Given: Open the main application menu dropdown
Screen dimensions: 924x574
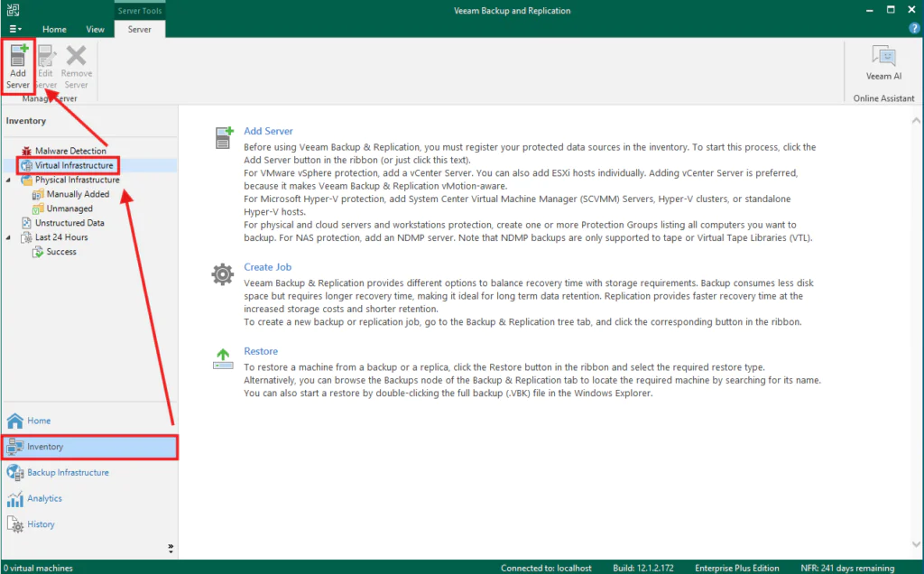Looking at the screenshot, I should tap(15, 29).
